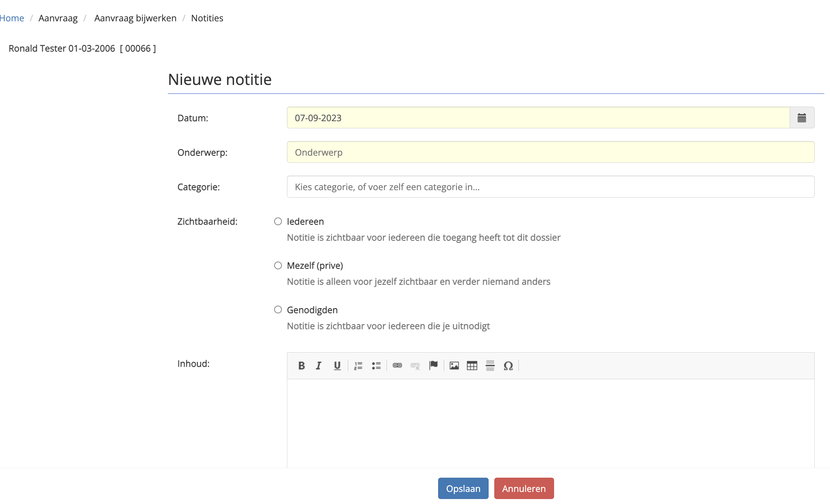The image size is (830, 504).
Task: Click the Onderwerp input field
Action: 550,152
